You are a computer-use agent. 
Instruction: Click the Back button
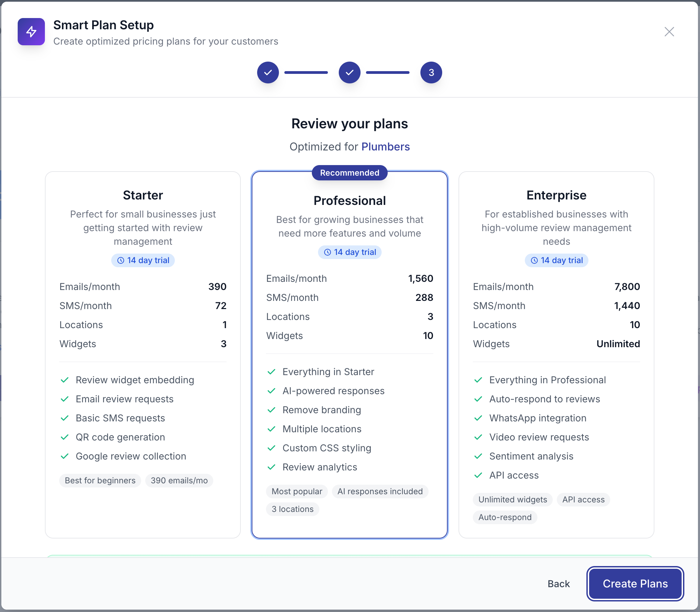pos(559,584)
